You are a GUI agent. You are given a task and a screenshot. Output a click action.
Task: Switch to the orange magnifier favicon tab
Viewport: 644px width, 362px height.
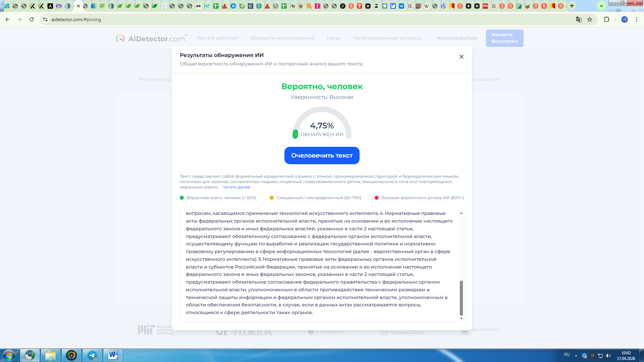pyautogui.click(x=309, y=6)
